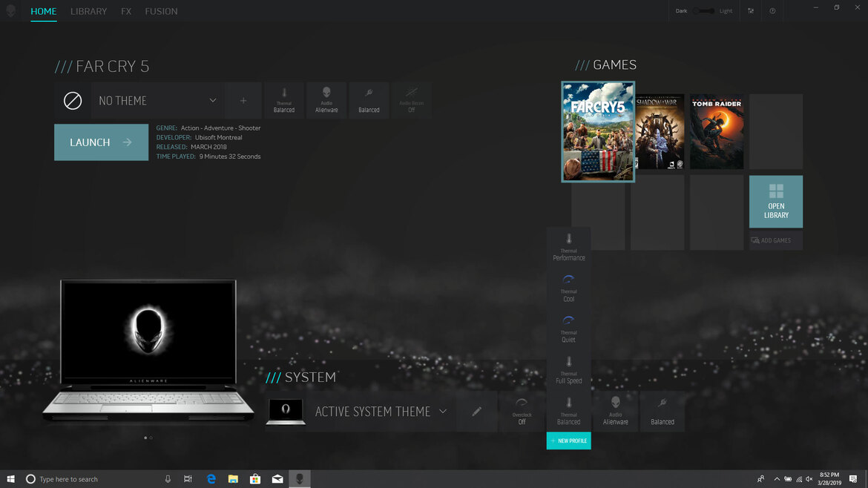Screen dimensions: 868x488
Task: Open system Audio Alienware profile tile
Action: [615, 412]
